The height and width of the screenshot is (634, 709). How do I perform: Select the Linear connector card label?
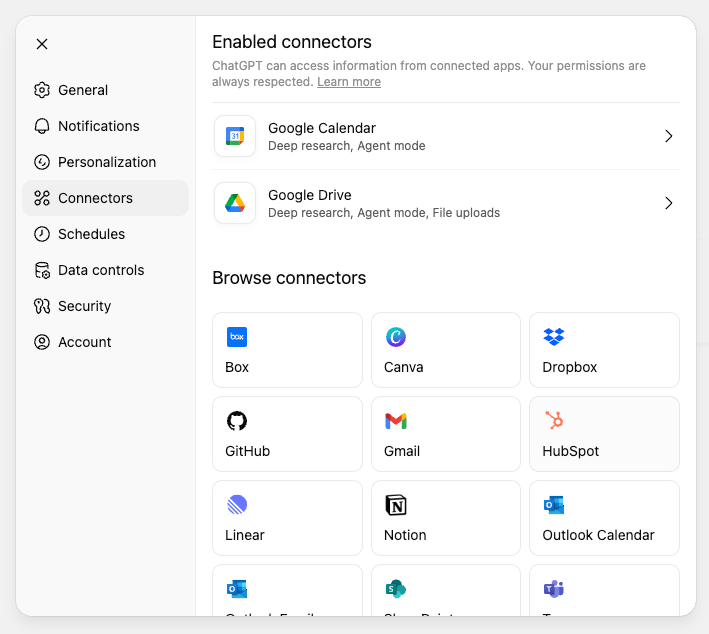[x=245, y=535]
